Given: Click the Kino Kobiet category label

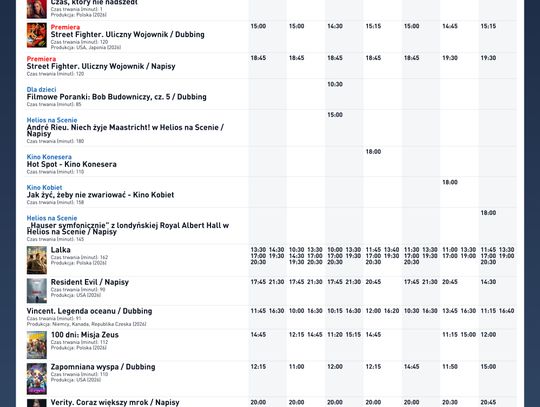Looking at the screenshot, I should [x=44, y=188].
